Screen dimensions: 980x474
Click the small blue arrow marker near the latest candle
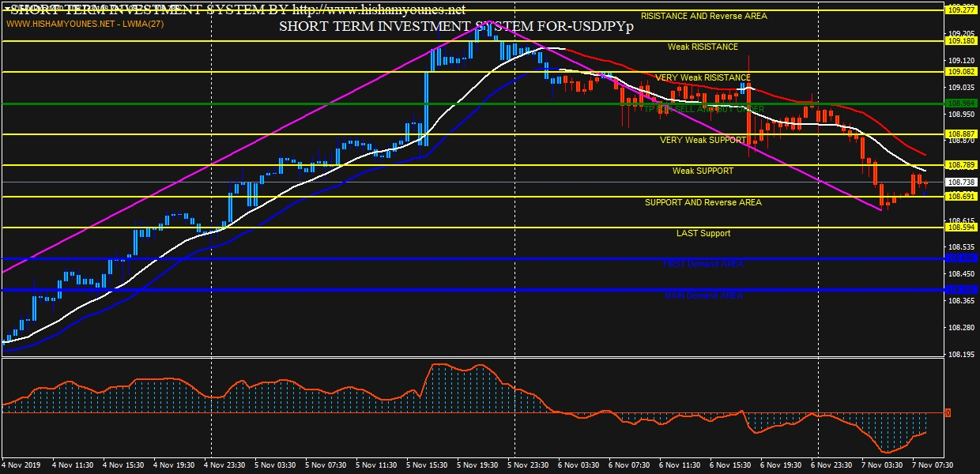925,192
